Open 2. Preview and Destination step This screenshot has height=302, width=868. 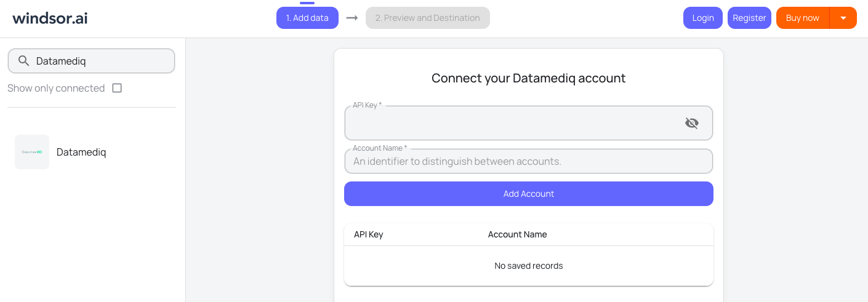point(427,18)
